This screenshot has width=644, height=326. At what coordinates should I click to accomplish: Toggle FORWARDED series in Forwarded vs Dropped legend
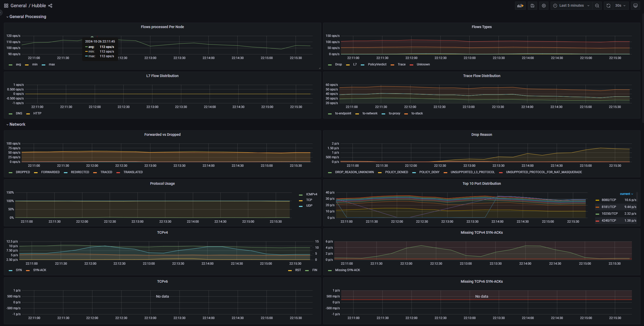point(50,172)
